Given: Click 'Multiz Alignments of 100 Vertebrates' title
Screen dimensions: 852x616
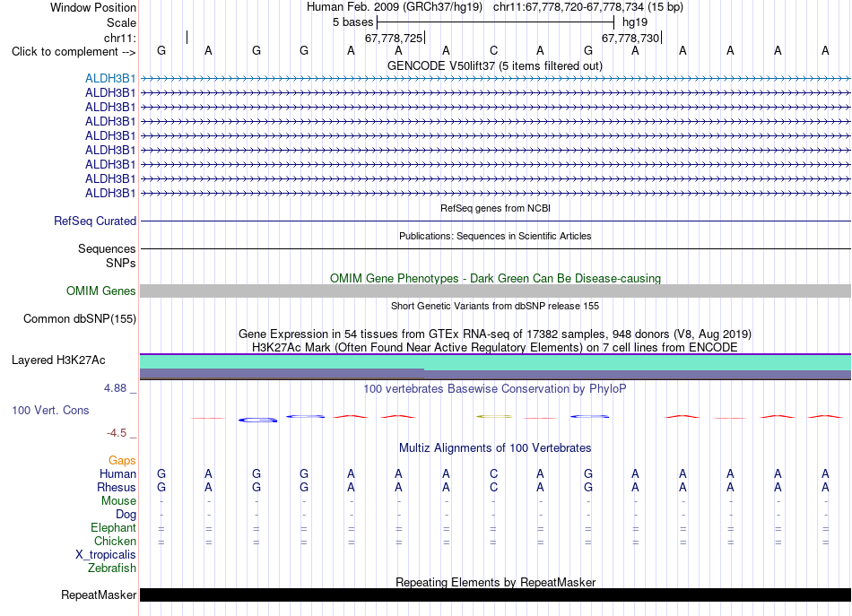Looking at the screenshot, I should [x=495, y=448].
